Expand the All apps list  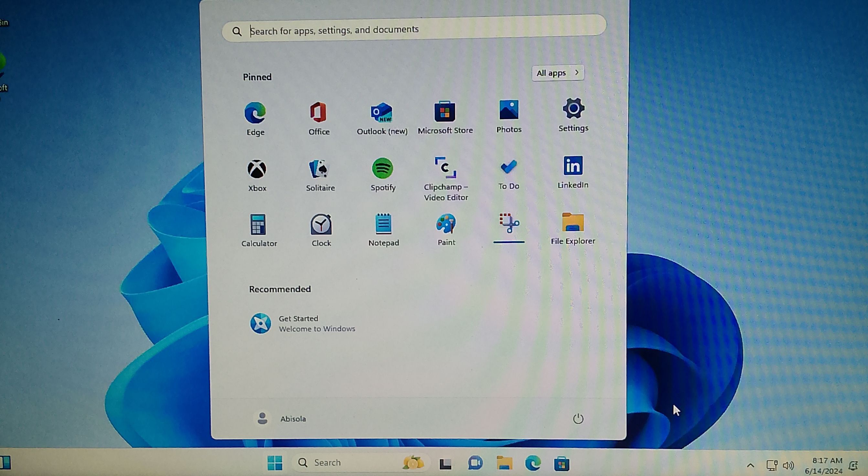click(558, 73)
